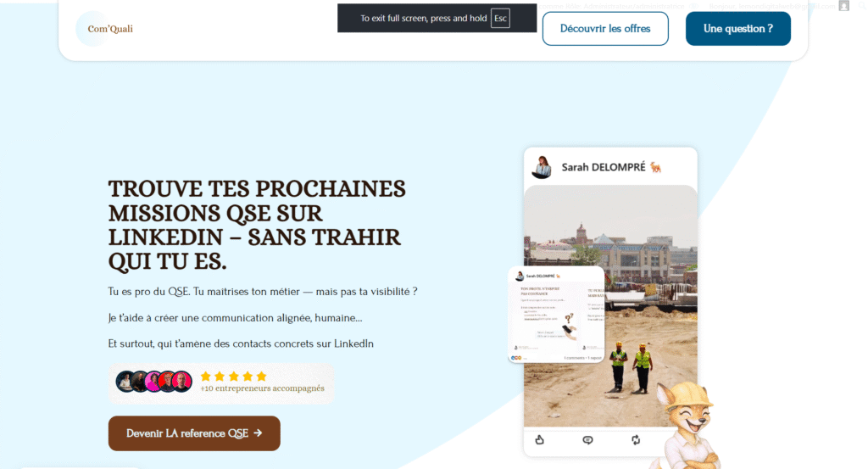Click the first gold star rating

tap(206, 377)
